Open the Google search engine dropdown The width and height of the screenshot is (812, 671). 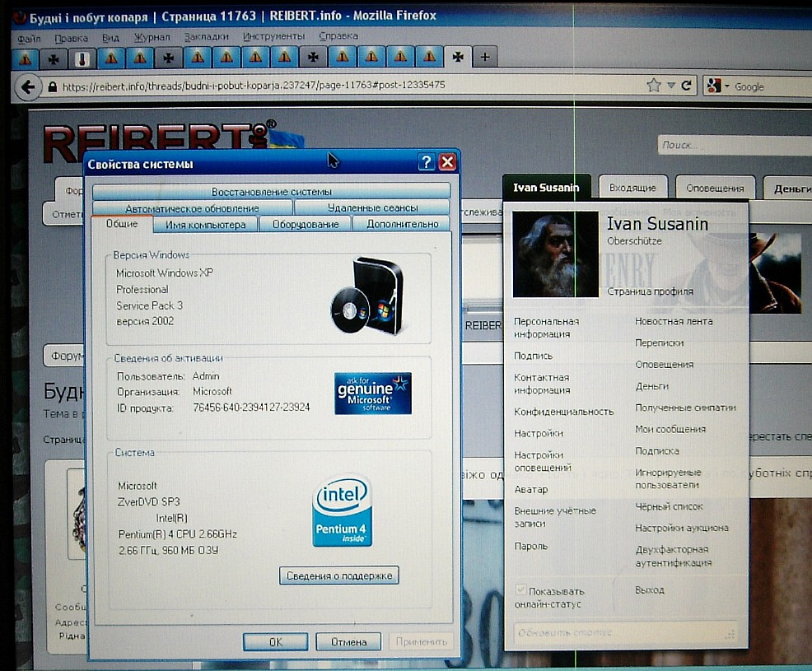pos(715,86)
